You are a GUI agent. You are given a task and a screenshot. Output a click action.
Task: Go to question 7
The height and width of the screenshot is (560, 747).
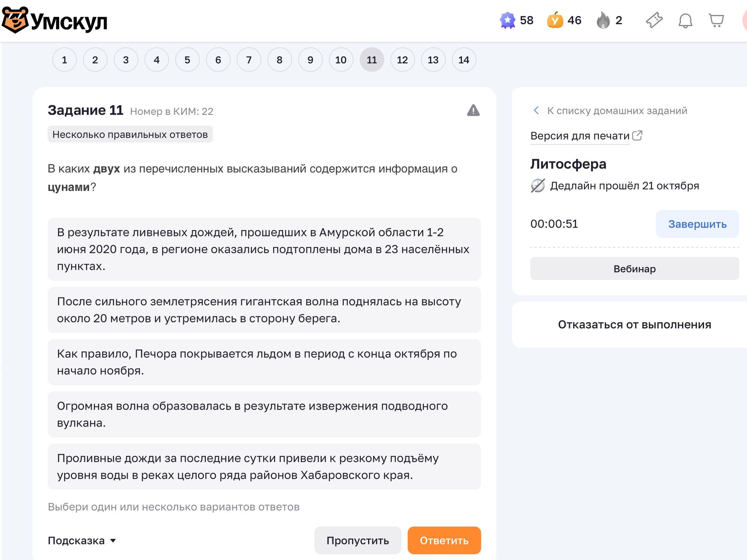pyautogui.click(x=249, y=60)
